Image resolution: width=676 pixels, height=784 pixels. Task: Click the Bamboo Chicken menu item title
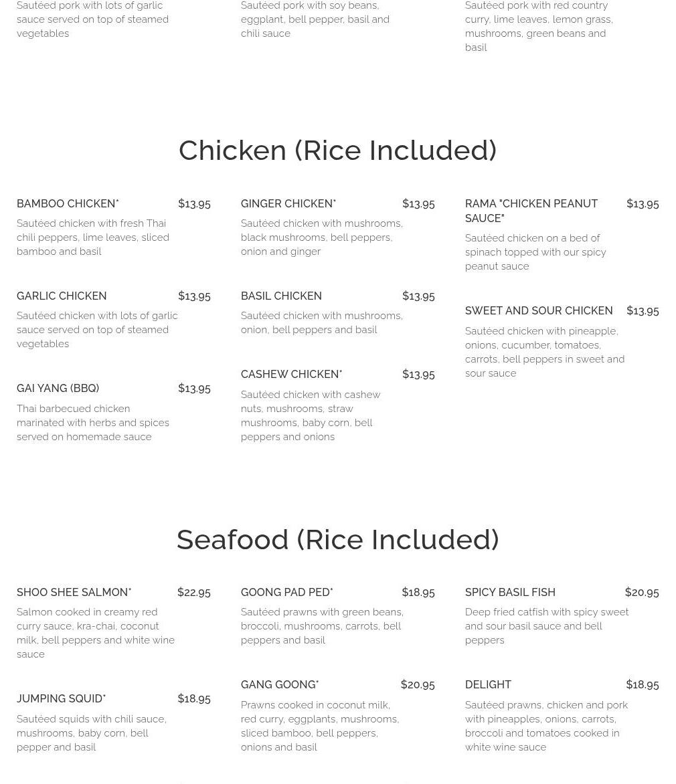68,203
